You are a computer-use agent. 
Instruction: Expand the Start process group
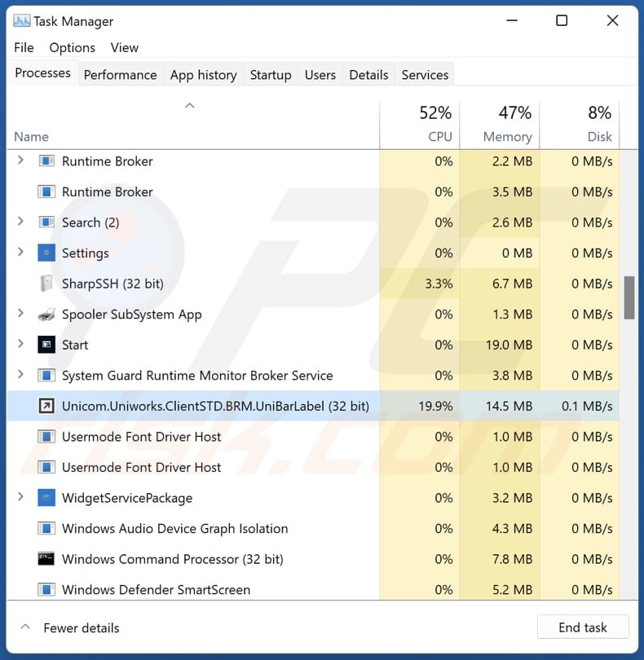[20, 344]
